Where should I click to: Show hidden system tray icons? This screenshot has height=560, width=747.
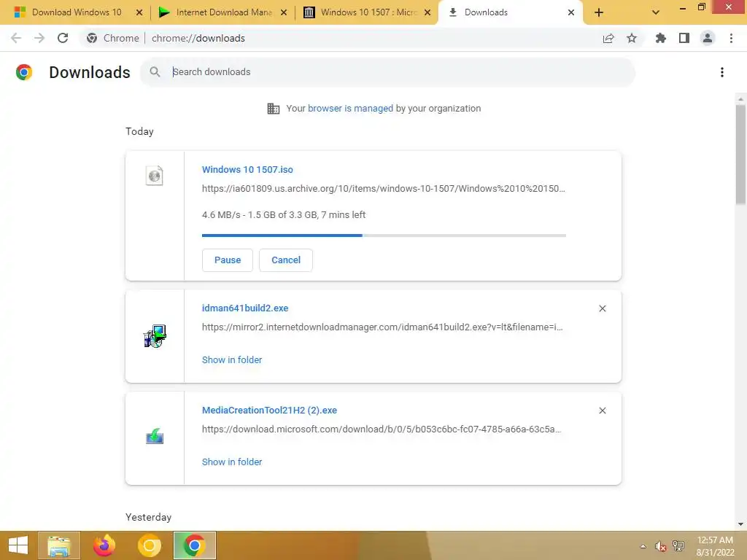(x=643, y=546)
